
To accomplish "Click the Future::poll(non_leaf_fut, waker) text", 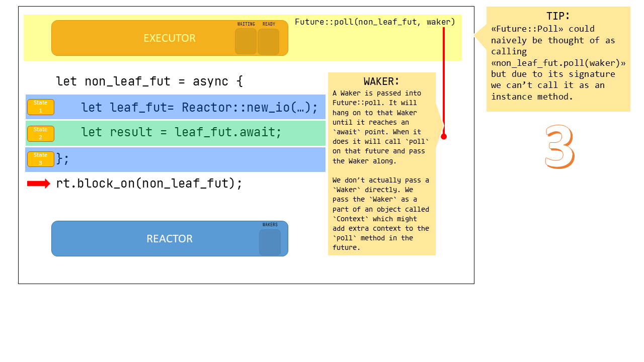I will (375, 22).
